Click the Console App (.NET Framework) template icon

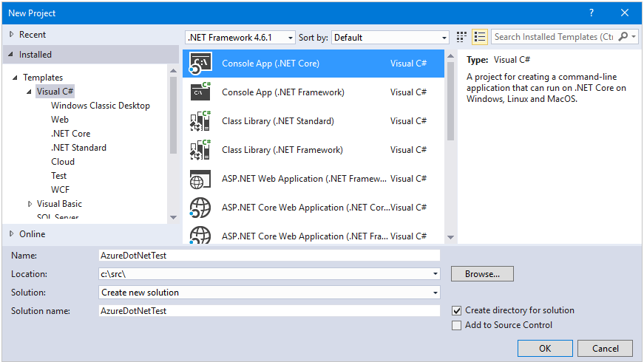point(200,92)
